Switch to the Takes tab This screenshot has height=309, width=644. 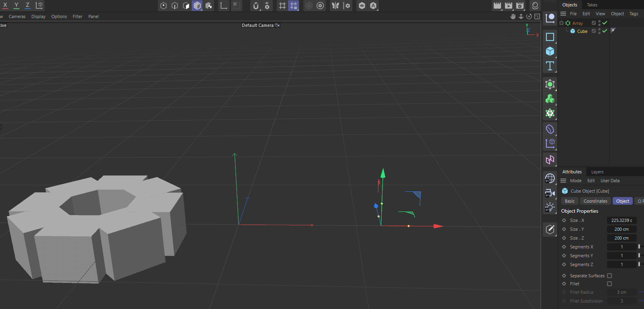pyautogui.click(x=592, y=5)
